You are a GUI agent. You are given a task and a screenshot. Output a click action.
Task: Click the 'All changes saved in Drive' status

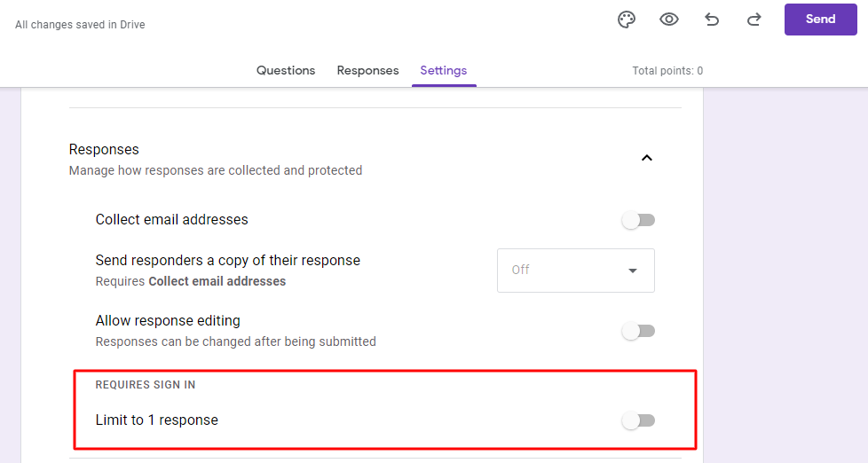[80, 24]
